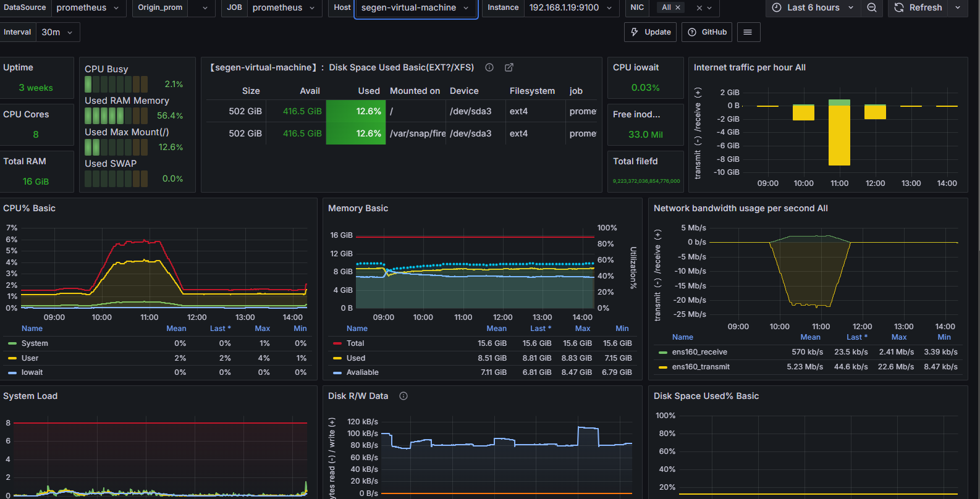Click the Used SWAP gauge bar
Screen dimensions: 980x499
tap(116, 178)
